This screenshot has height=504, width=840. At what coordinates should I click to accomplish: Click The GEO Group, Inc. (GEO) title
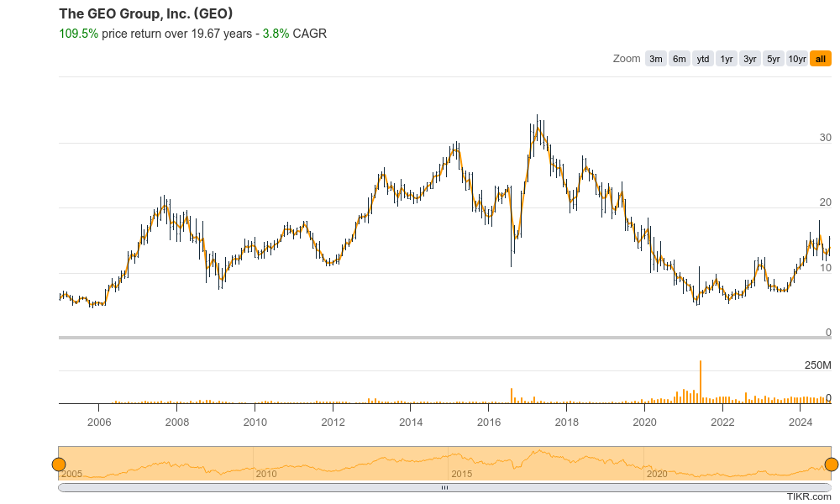coord(145,14)
